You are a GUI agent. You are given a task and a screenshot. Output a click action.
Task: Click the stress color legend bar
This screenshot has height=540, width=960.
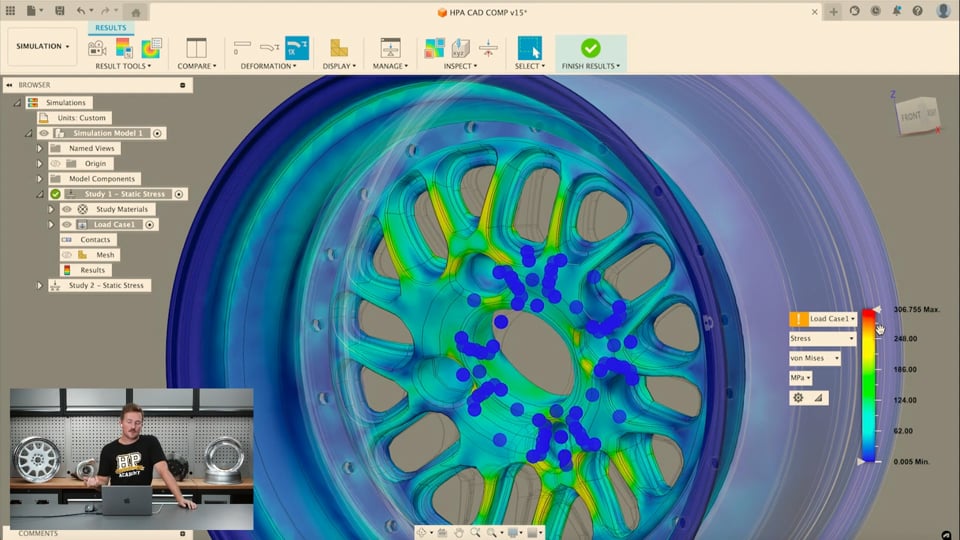(x=869, y=386)
